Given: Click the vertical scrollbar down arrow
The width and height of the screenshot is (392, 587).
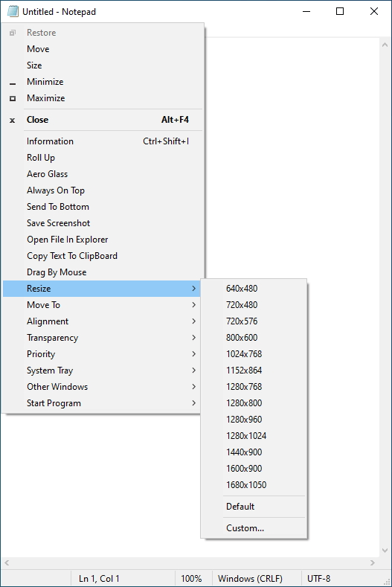Looking at the screenshot, I should (x=385, y=551).
